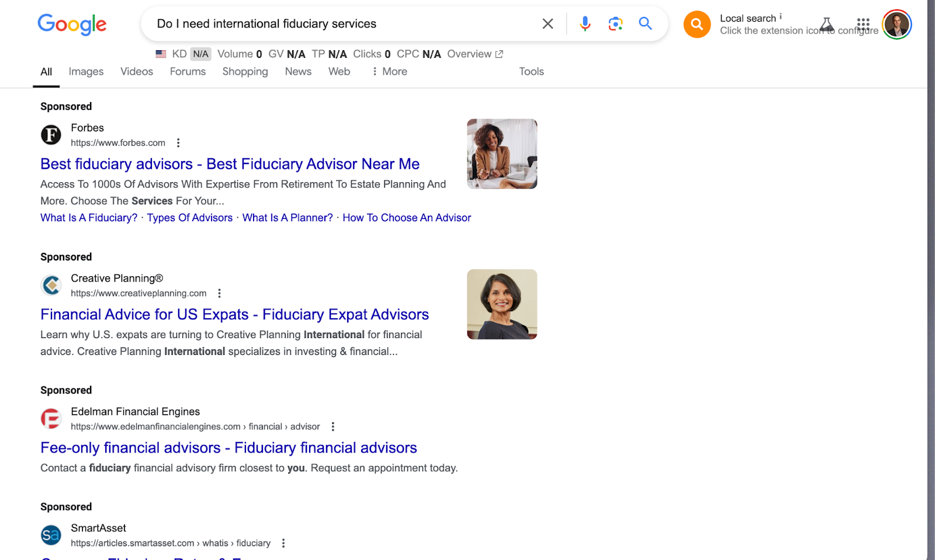
Task: Open the Creative Planning ad thumbnail
Action: click(x=502, y=304)
